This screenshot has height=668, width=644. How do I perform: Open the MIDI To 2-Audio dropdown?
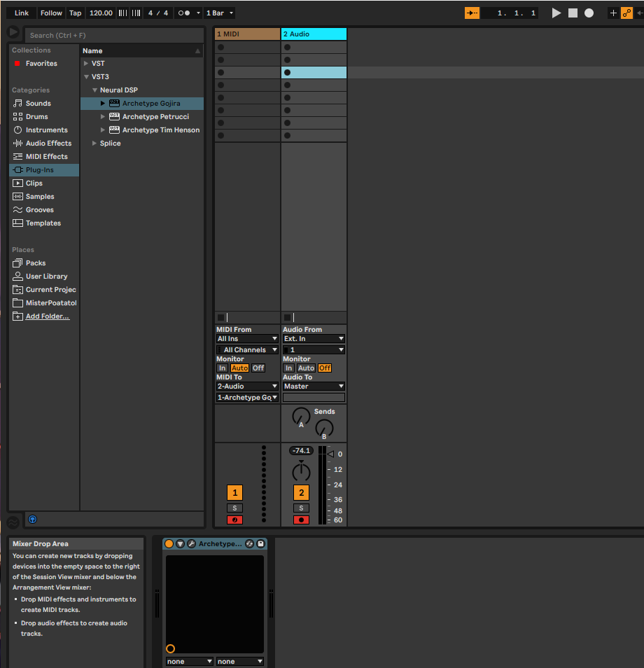(248, 387)
